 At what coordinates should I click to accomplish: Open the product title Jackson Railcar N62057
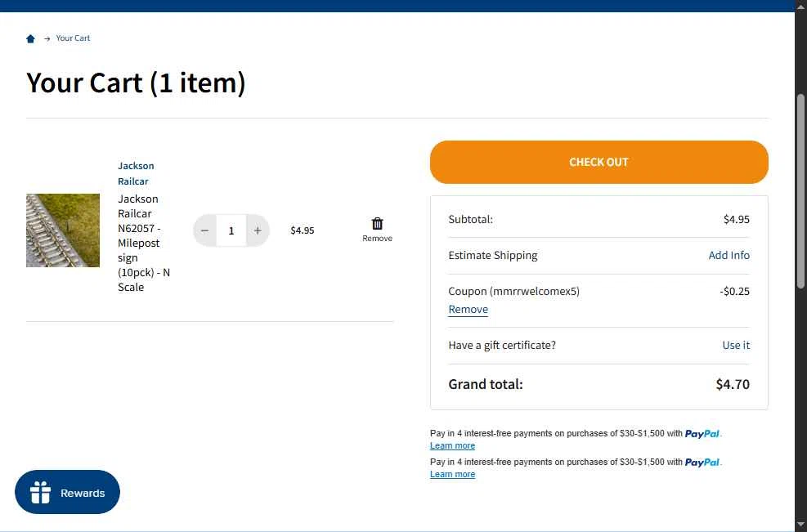pos(144,243)
